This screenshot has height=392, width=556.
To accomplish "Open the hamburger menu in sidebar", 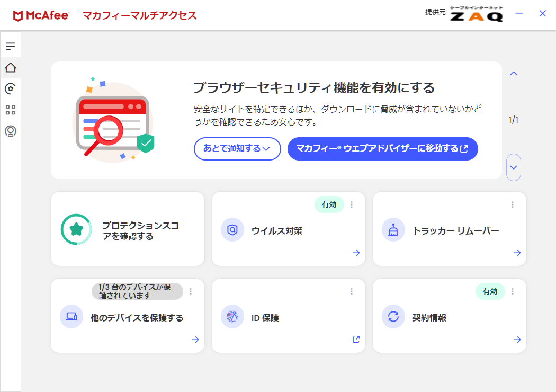I will point(11,46).
